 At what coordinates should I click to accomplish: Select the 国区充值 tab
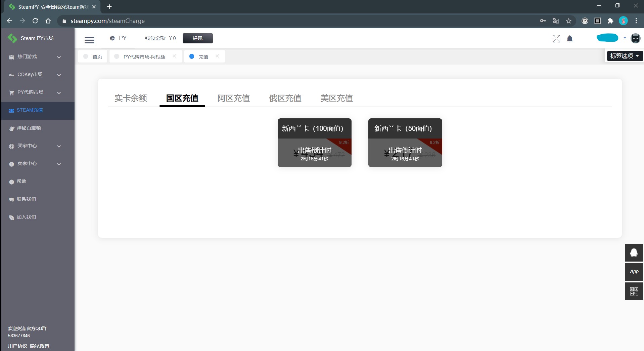coord(182,98)
